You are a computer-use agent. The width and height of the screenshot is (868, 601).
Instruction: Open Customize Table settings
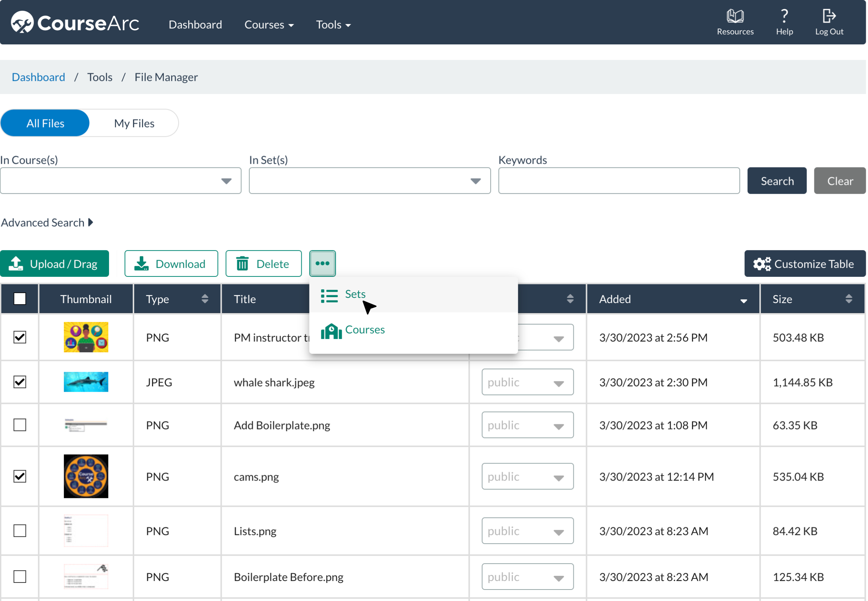click(x=804, y=264)
